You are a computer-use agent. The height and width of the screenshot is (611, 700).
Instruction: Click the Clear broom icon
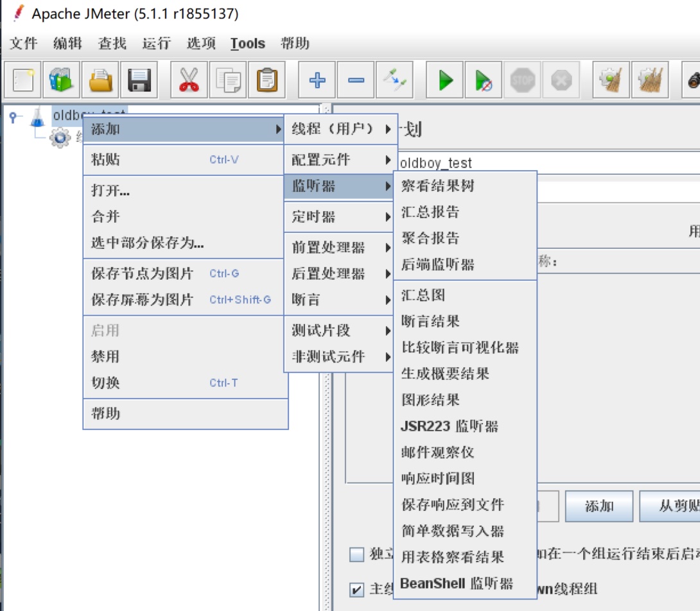click(x=610, y=80)
